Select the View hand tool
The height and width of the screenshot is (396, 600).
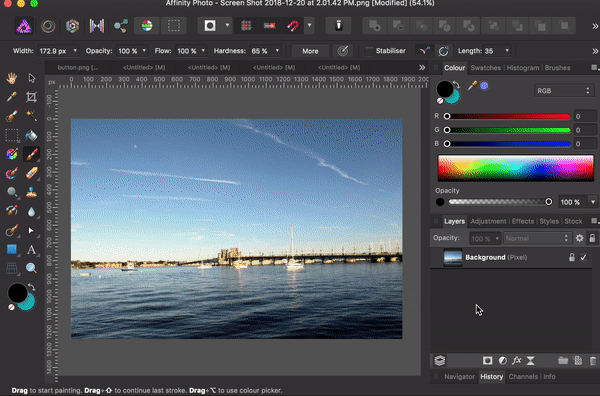tap(11, 78)
